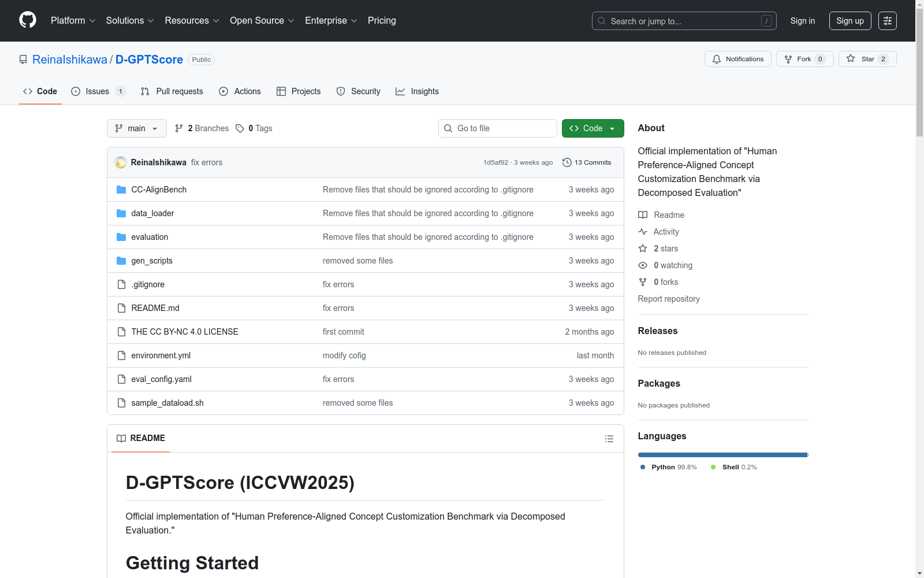Open the eval_config.yaml file link
Screen dimensions: 924x578
(161, 379)
